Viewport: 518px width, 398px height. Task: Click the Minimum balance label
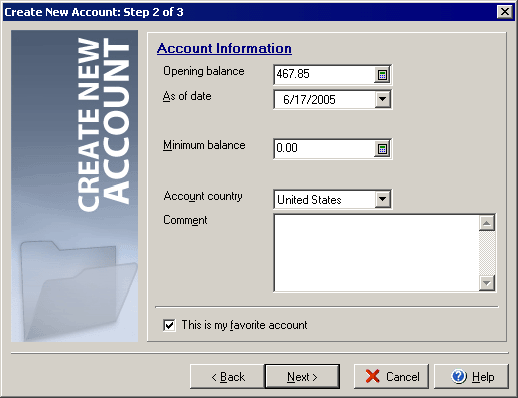204,145
